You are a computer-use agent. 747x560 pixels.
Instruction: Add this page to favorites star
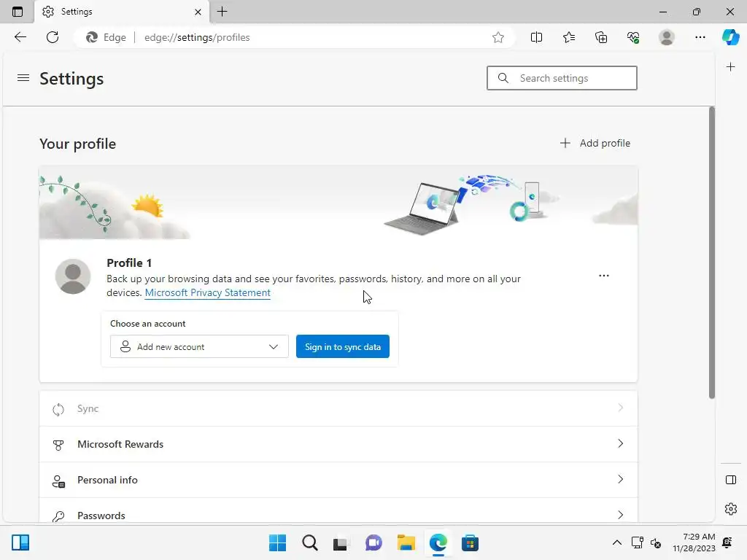pyautogui.click(x=498, y=37)
